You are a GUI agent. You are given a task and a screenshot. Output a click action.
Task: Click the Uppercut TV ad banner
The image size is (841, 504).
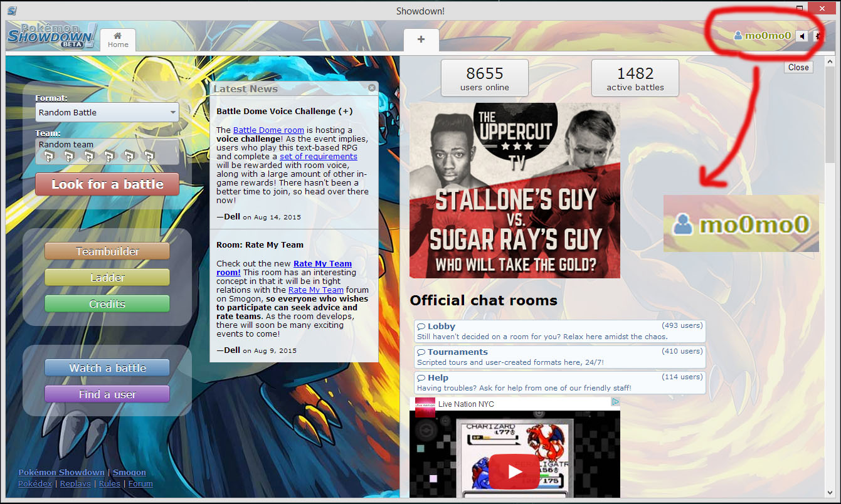point(515,191)
